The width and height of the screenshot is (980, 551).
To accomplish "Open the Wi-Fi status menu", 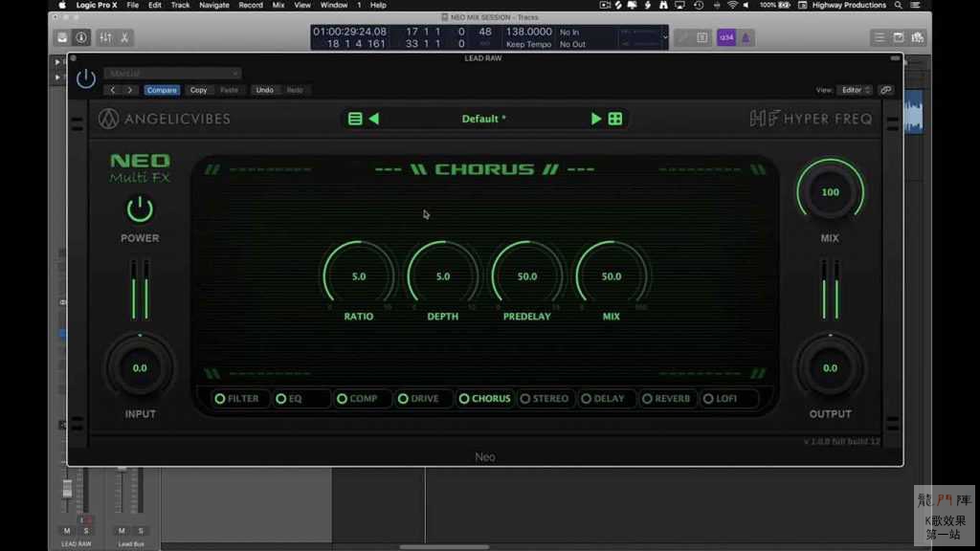I will 732,5.
